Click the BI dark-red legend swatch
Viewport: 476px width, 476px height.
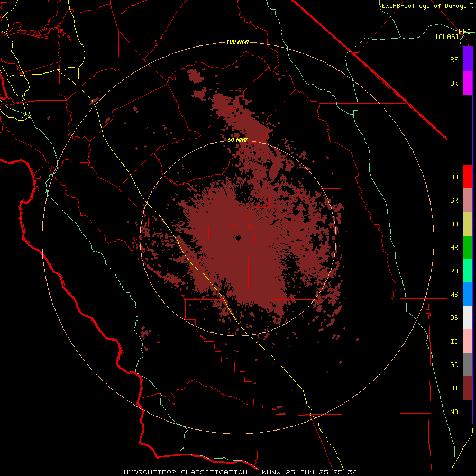tap(467, 388)
